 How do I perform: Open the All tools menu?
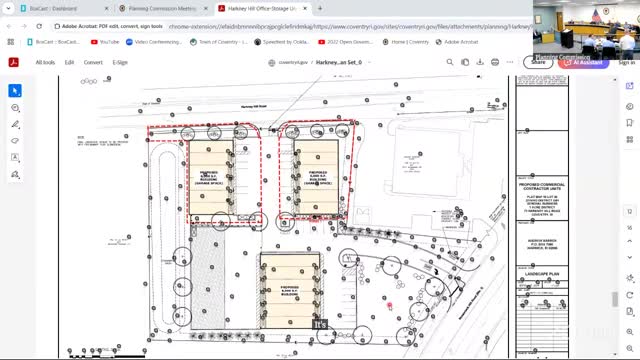[x=45, y=62]
